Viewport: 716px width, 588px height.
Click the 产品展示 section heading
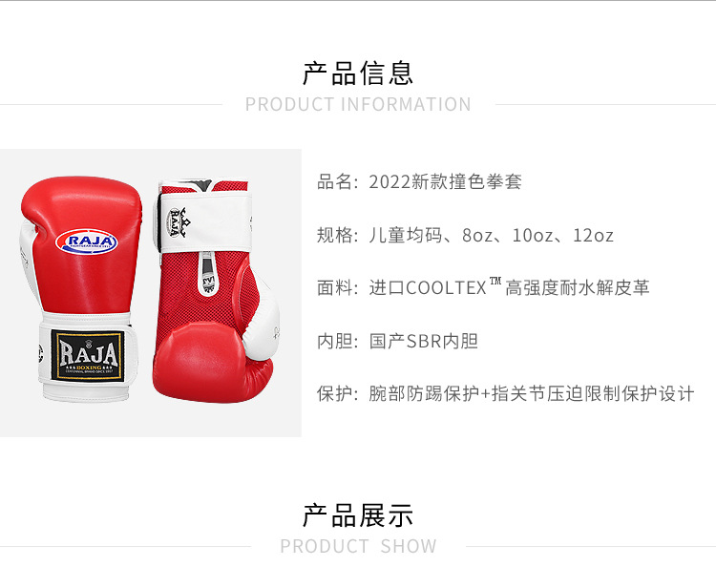point(358,515)
